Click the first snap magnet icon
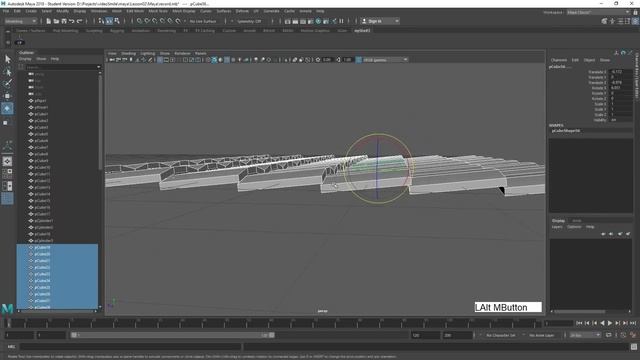Image resolution: width=640 pixels, height=360 pixels. [x=139, y=21]
